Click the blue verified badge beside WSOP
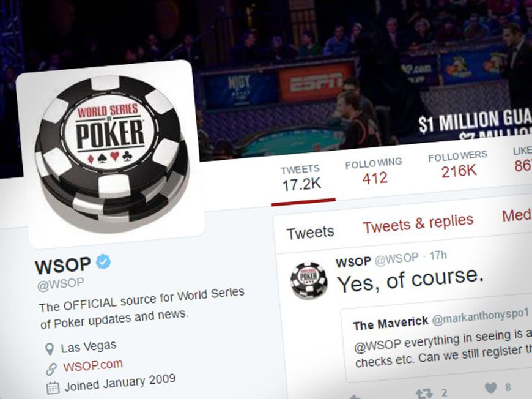Image resolution: width=532 pixels, height=399 pixels. coord(103,262)
